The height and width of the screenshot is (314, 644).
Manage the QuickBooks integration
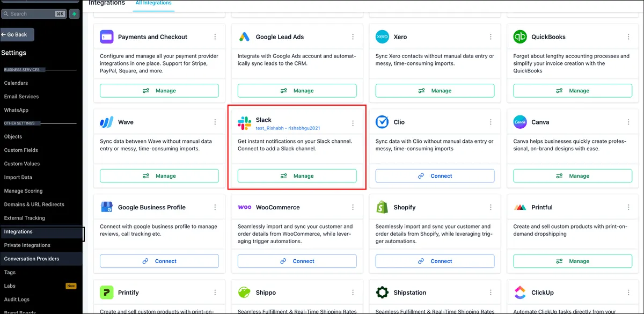[x=573, y=91]
